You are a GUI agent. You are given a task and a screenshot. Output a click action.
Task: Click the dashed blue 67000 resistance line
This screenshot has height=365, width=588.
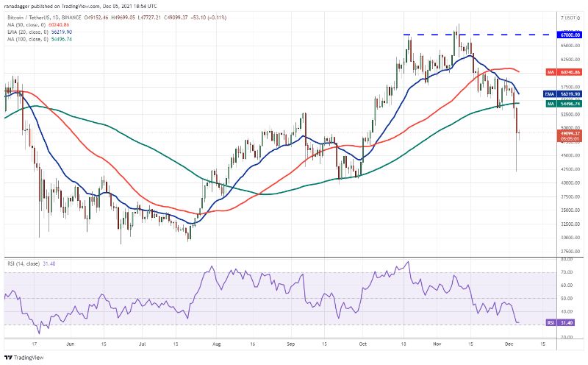(470, 34)
